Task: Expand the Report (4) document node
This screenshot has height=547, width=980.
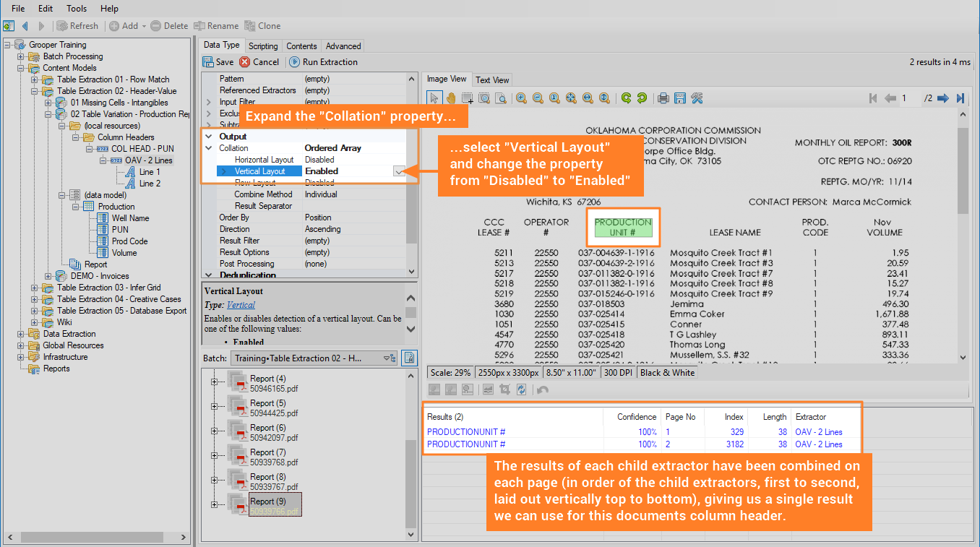Action: click(x=214, y=382)
